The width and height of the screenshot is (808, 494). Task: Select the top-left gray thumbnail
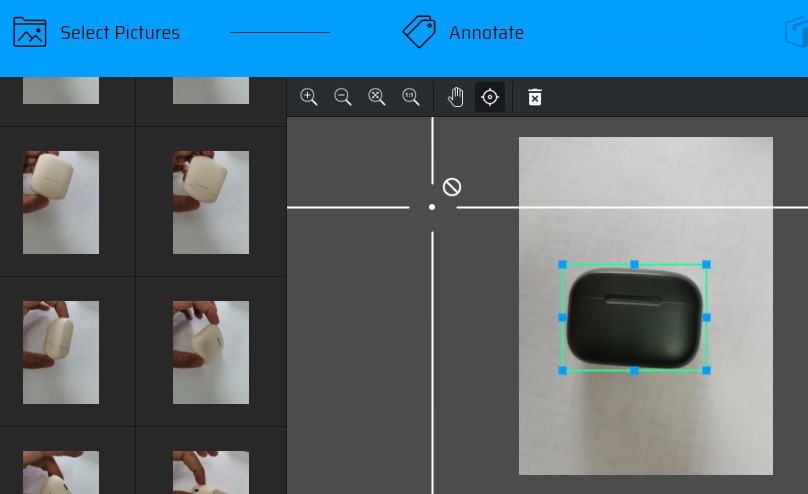coord(61,91)
